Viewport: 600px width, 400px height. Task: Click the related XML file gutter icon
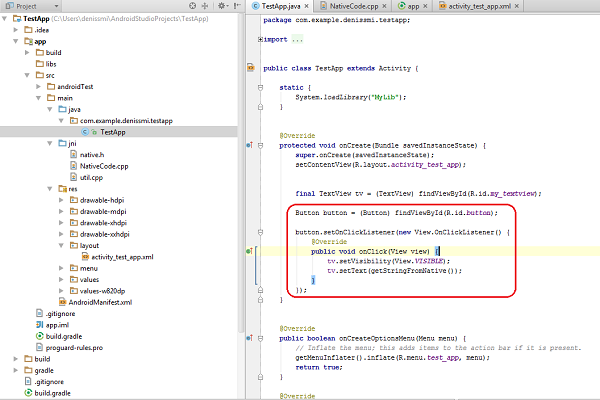tap(251, 68)
